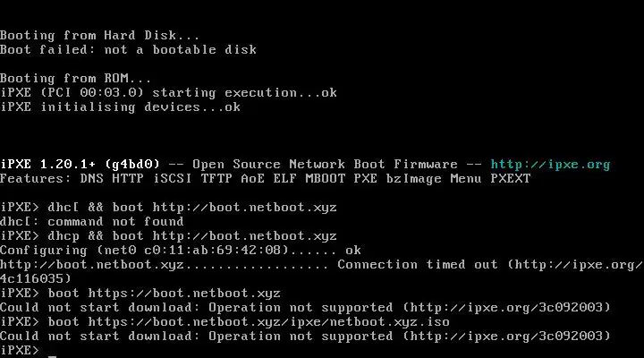Click the 'dhc[: command not found' error
Image resolution: width=644 pixels, height=358 pixels.
pyautogui.click(x=92, y=222)
